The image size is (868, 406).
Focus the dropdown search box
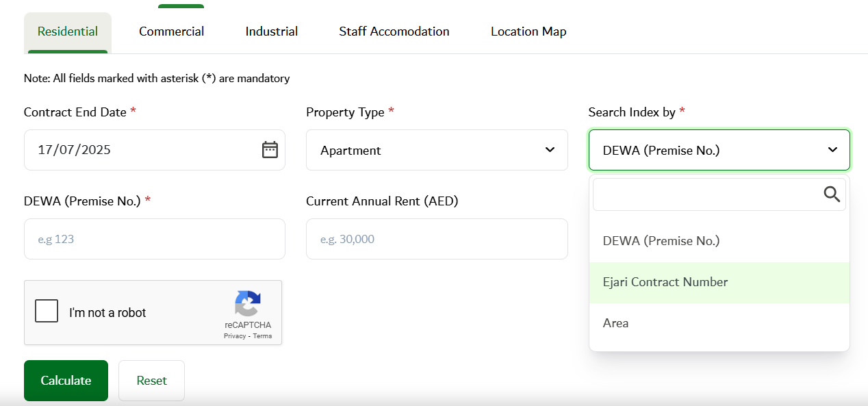click(x=719, y=194)
